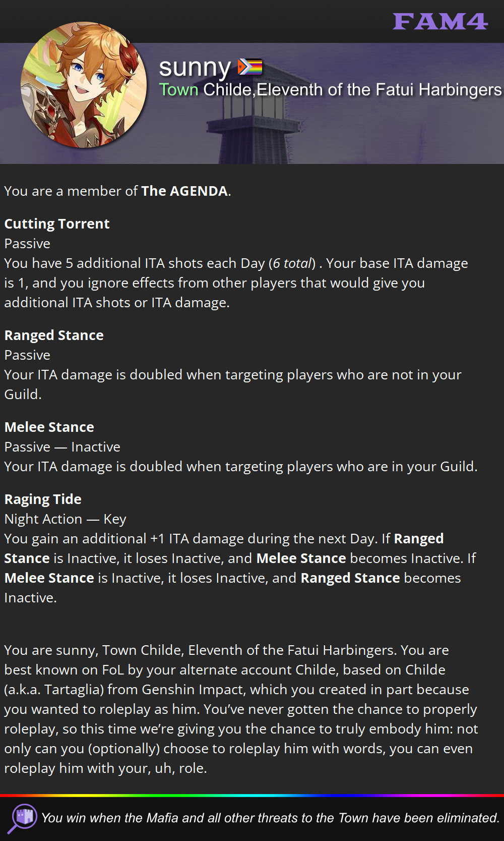Click the Passive — Inactive status line
Image resolution: width=504 pixels, height=841 pixels.
point(62,447)
